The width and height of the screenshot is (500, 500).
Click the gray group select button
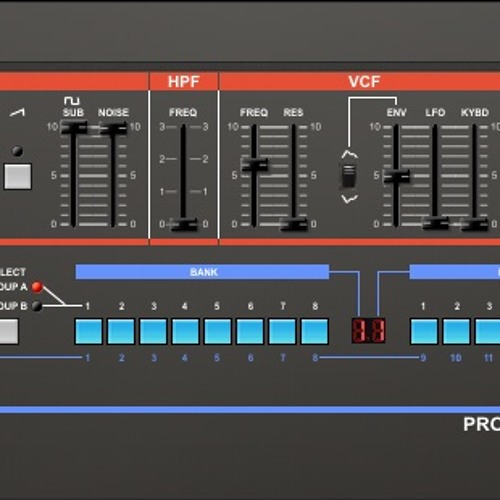point(8,331)
